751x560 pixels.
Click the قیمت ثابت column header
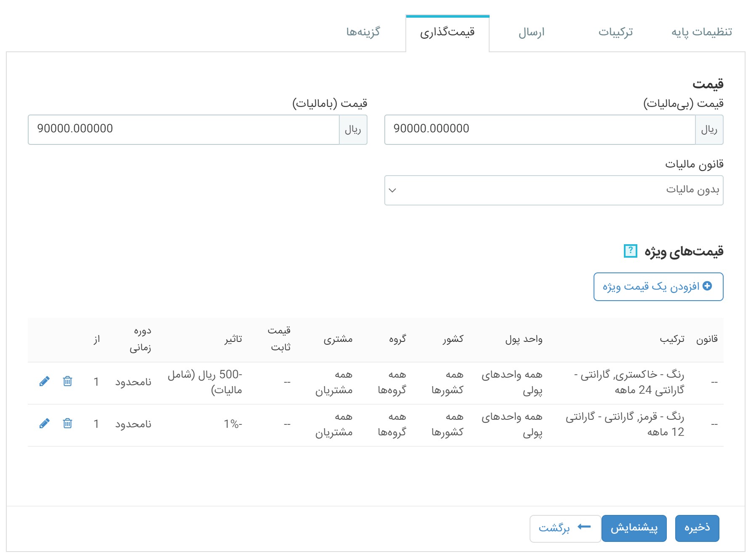pyautogui.click(x=280, y=339)
